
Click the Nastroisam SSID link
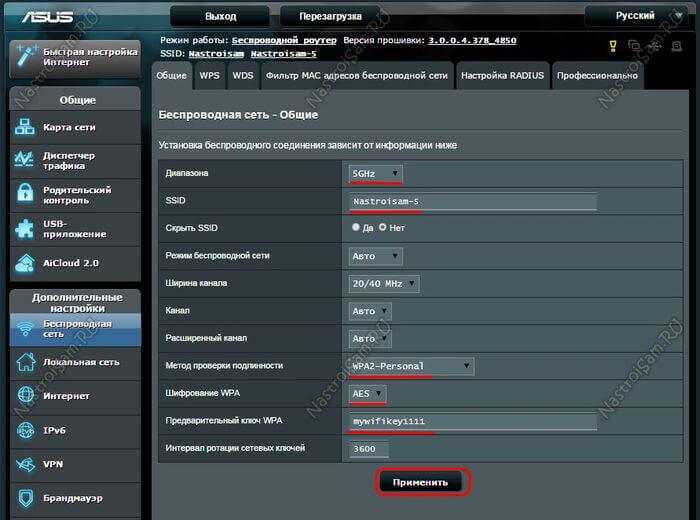216,54
